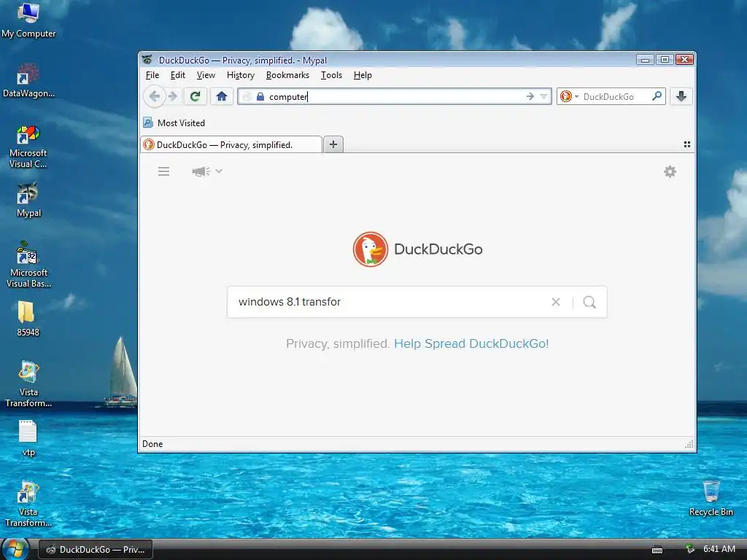Expand the address bar history dropdown
Screen dimensions: 747x560
pyautogui.click(x=543, y=97)
